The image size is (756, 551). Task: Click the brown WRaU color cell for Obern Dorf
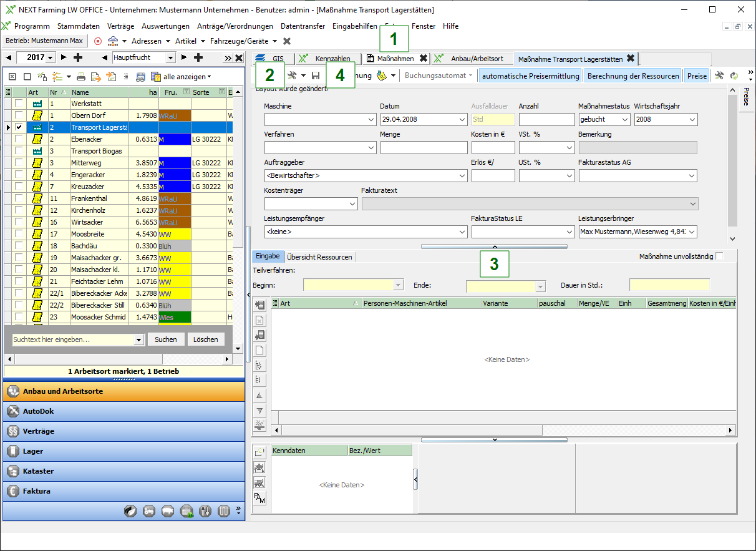pos(175,115)
